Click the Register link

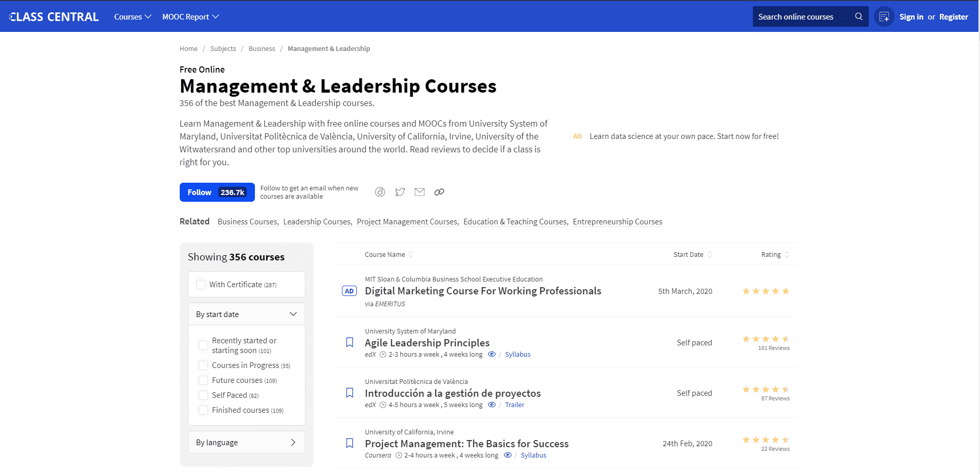(953, 17)
